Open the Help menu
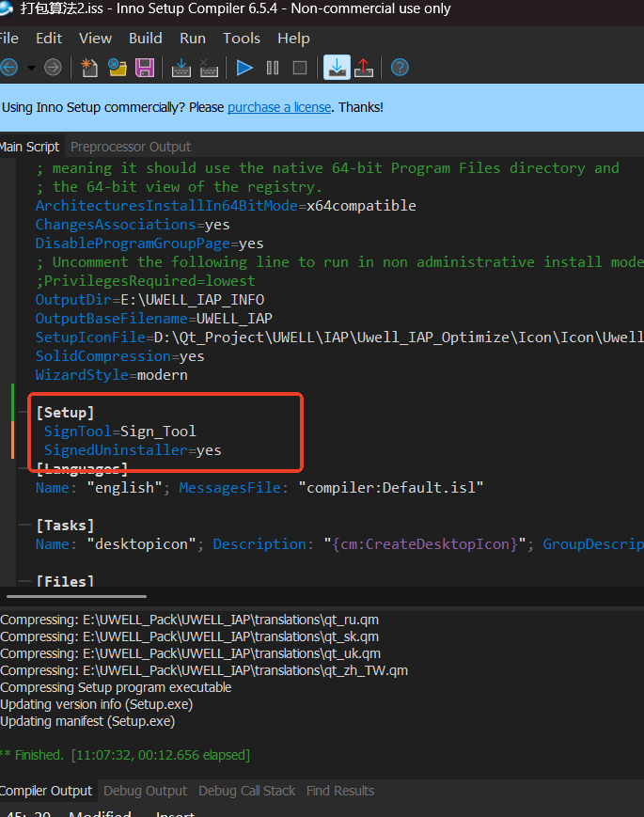Viewport: 644px width, 817px height. click(x=293, y=39)
